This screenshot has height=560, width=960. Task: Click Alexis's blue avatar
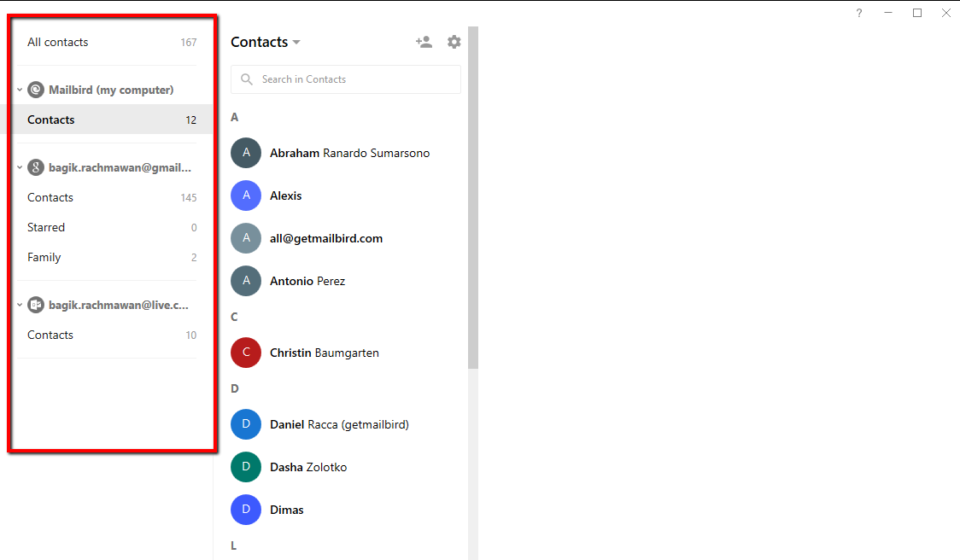point(246,195)
